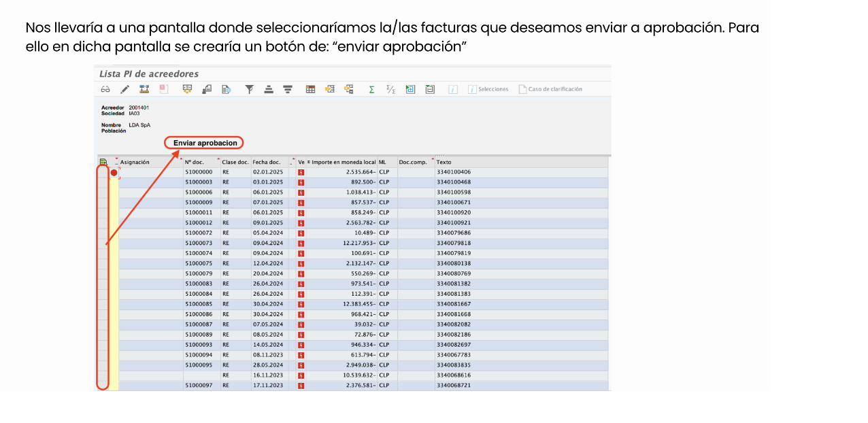This screenshot has width=868, height=423.
Task: Click the set filter funnel icon
Action: coord(250,89)
